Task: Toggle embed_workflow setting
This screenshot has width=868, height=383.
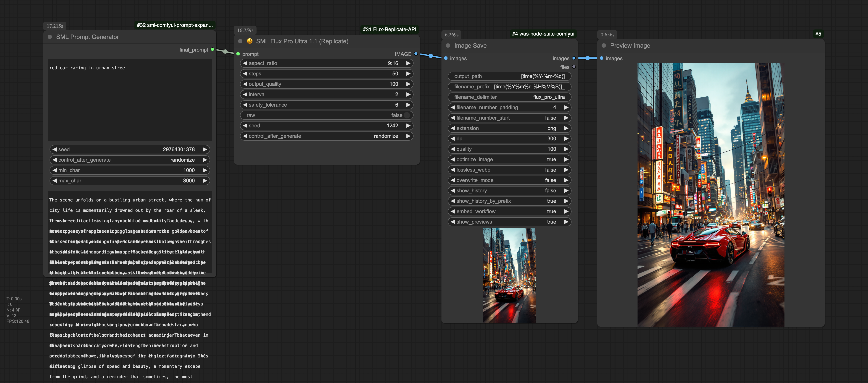Action: pyautogui.click(x=509, y=212)
